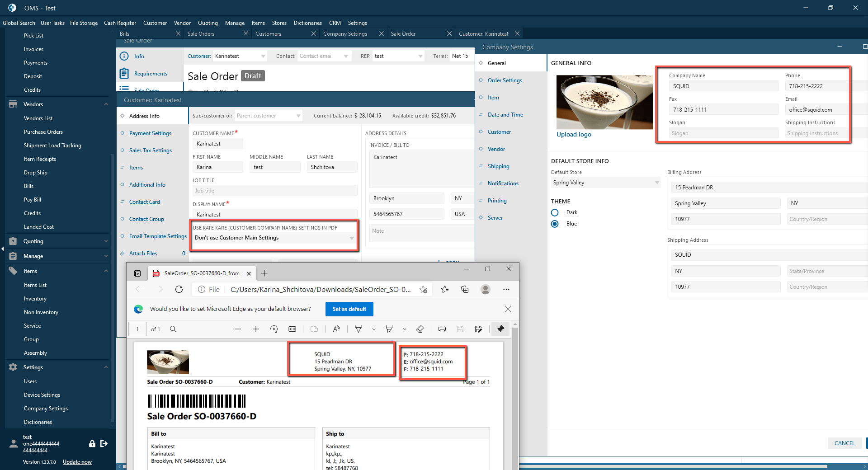868x470 pixels.
Task: Click the Info icon in Sale Order panel
Action: tap(124, 56)
